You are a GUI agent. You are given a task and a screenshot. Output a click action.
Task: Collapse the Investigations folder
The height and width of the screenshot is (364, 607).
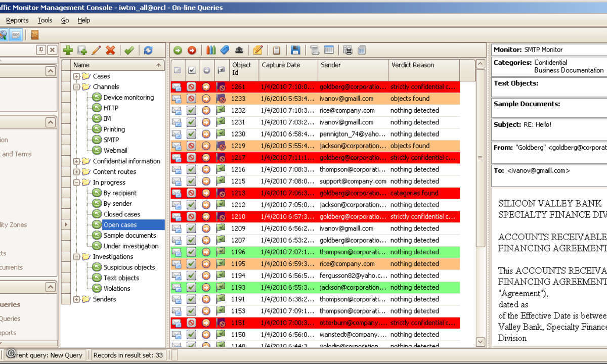[x=76, y=257]
